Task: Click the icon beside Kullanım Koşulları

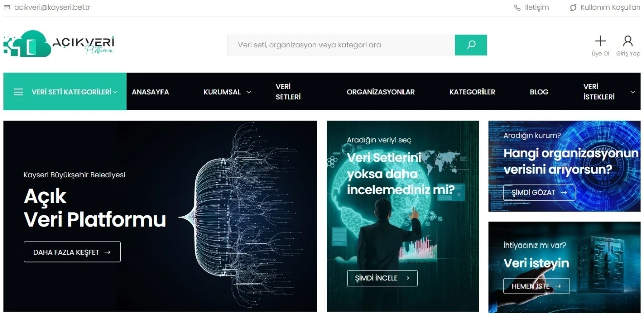Action: click(573, 8)
